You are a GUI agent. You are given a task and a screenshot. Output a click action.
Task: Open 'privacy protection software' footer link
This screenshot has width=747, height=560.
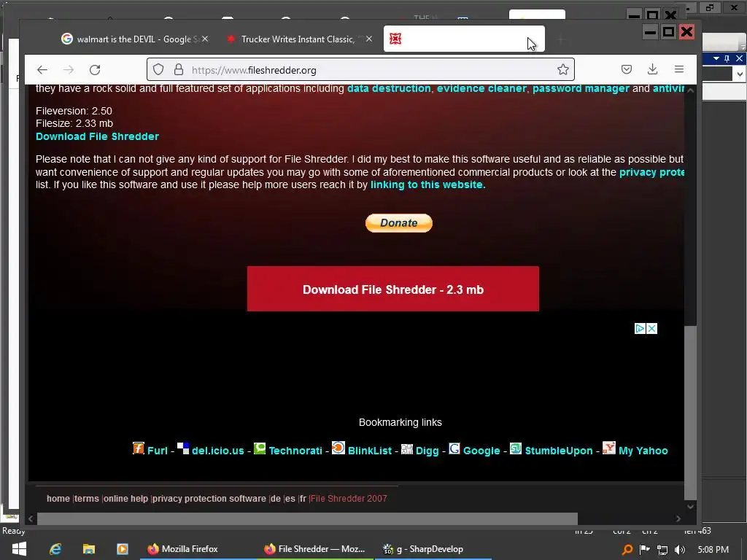tap(209, 499)
